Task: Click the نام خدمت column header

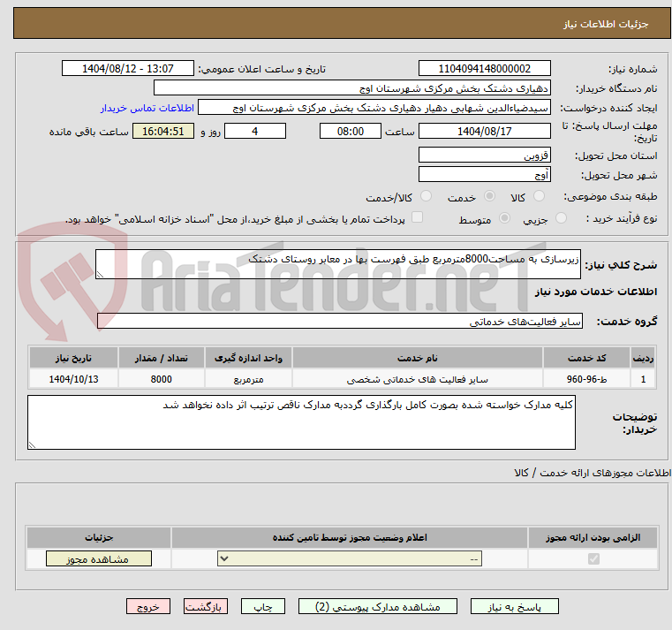Action: (x=418, y=358)
